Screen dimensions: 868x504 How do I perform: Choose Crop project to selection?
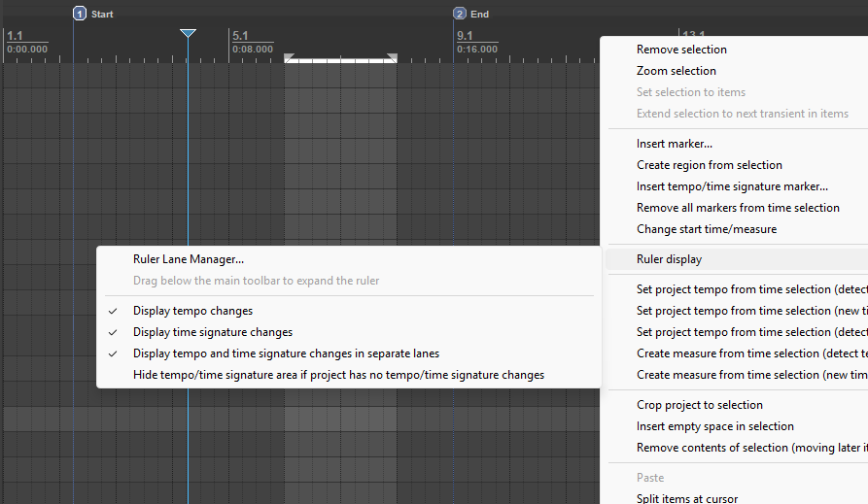point(699,405)
